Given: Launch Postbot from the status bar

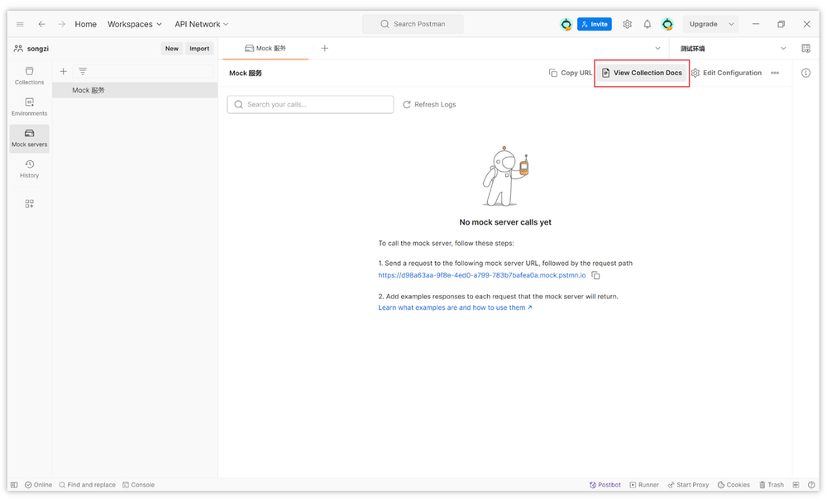Looking at the screenshot, I should click(x=605, y=485).
